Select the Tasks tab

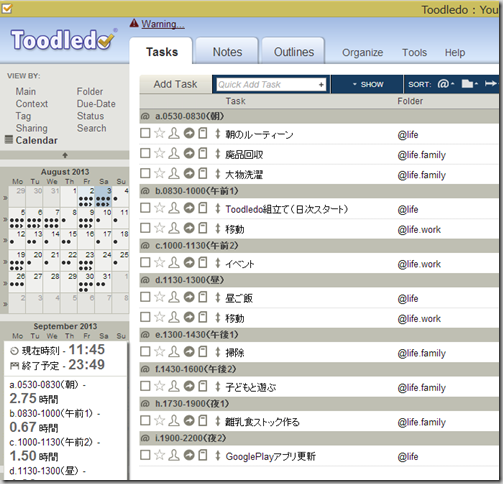point(162,52)
